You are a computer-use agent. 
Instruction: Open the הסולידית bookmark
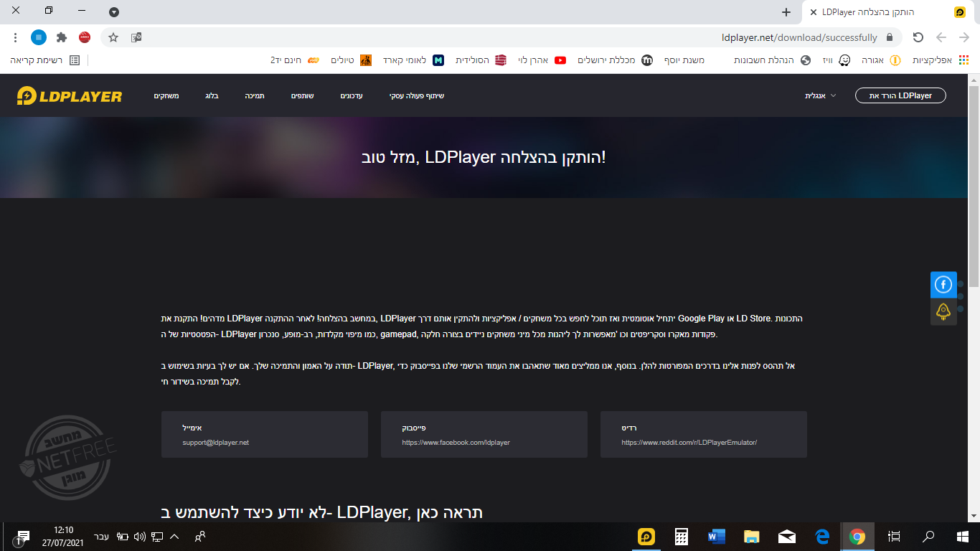pyautogui.click(x=481, y=60)
